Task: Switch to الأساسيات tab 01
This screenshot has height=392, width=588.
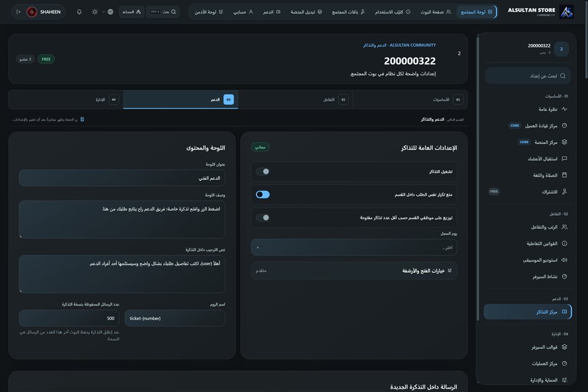Action: 410,99
